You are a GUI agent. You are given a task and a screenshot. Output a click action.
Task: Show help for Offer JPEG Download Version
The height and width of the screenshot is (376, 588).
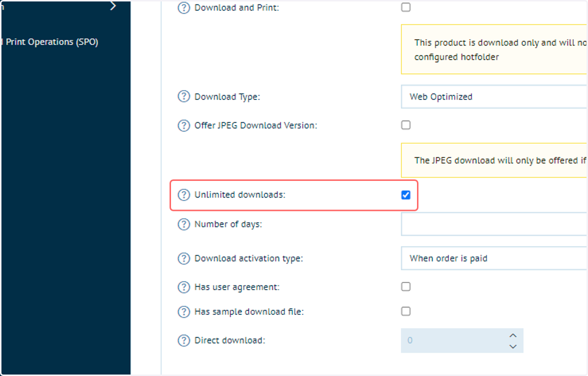coord(183,125)
